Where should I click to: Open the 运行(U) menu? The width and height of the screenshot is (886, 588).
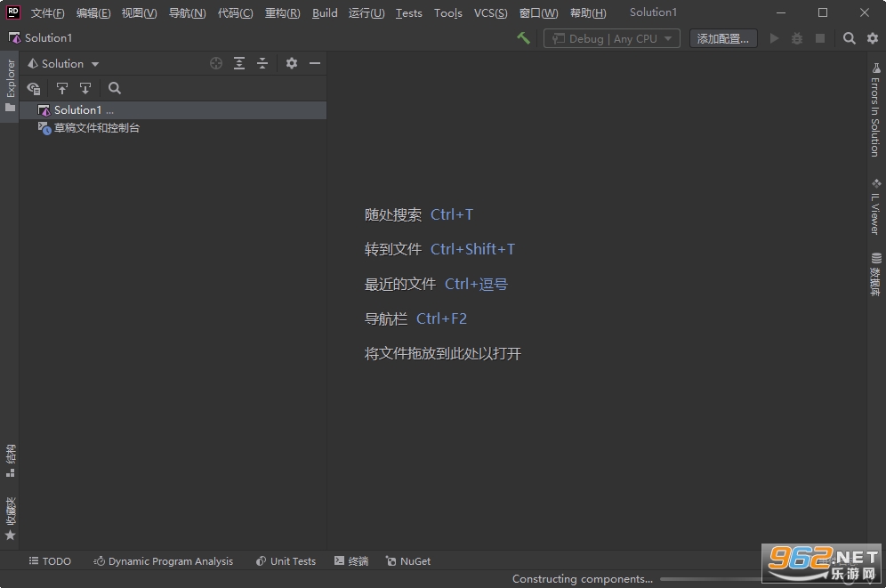(x=366, y=13)
